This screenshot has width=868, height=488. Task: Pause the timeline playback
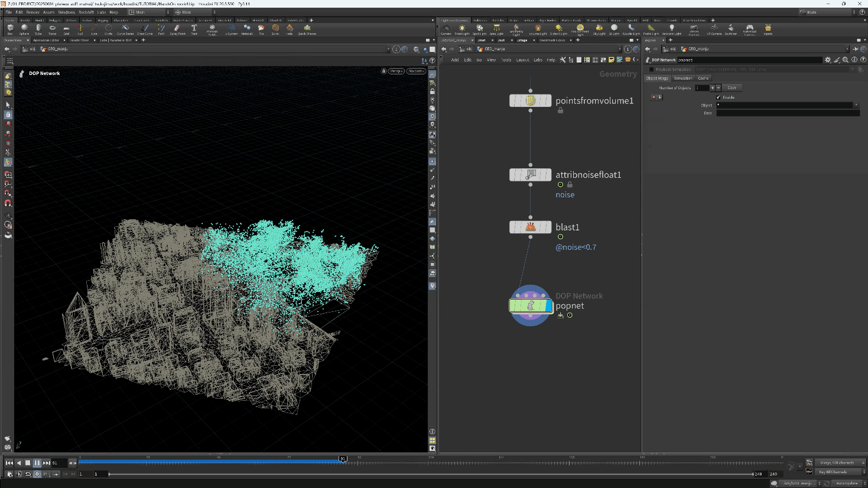click(x=37, y=463)
